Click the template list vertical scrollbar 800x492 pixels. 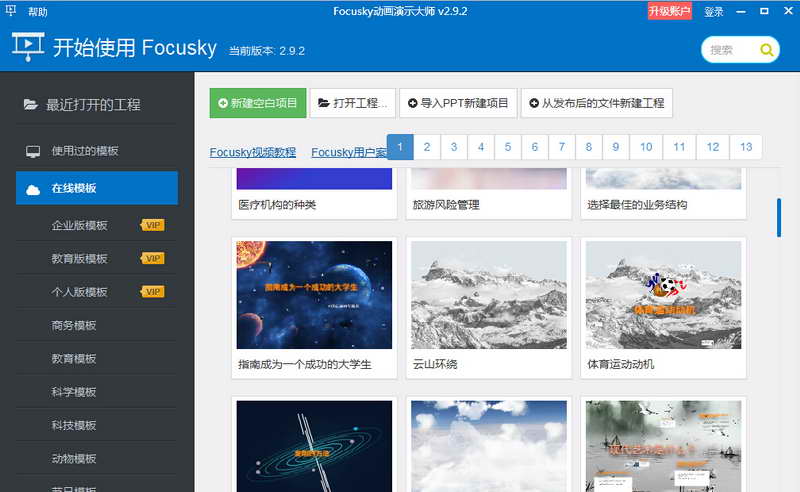coord(779,218)
